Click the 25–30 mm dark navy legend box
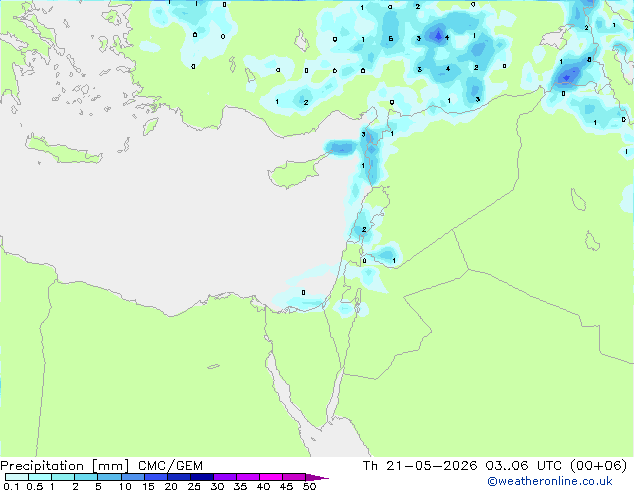634x490 pixels. 201,477
